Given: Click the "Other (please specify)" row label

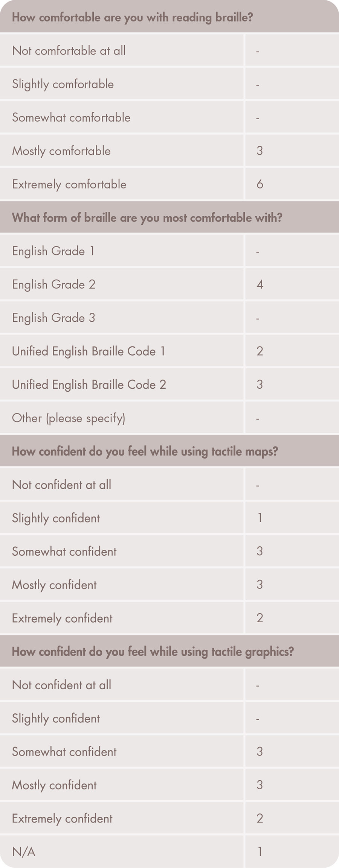Looking at the screenshot, I should (69, 418).
